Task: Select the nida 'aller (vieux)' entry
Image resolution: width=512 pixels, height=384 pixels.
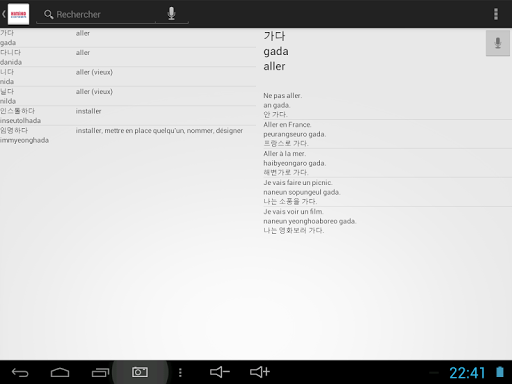Action: (128, 77)
